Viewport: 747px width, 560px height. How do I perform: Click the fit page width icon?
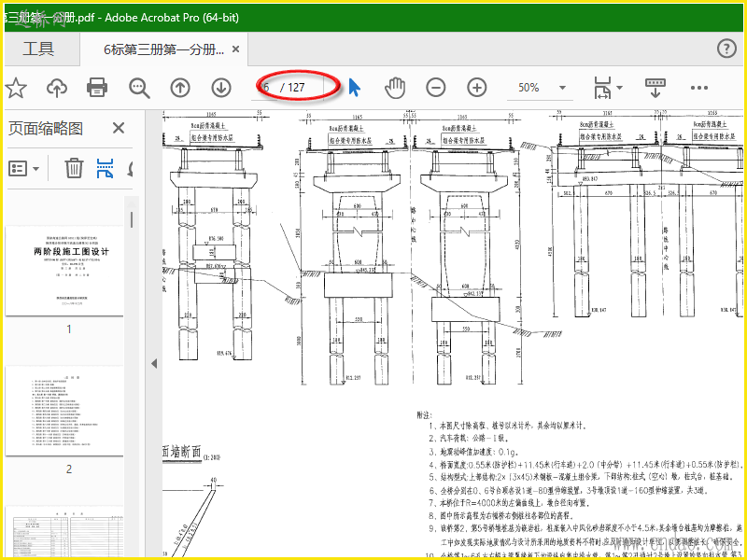tap(602, 88)
